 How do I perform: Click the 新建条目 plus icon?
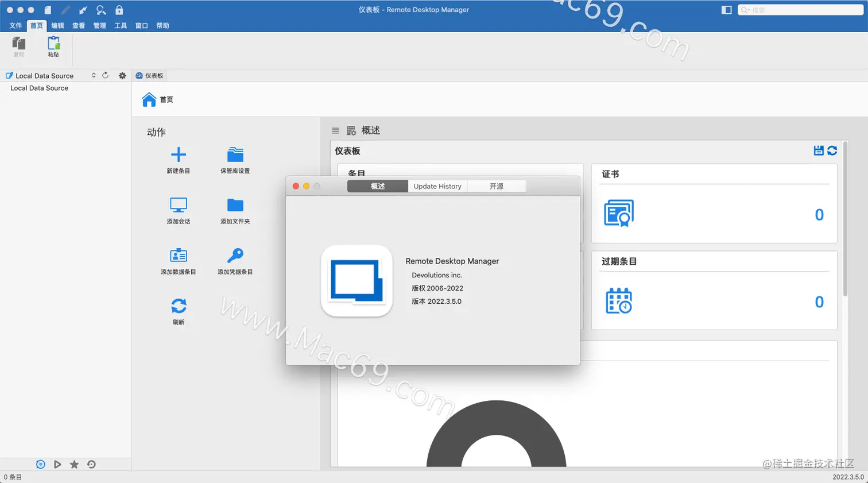click(179, 154)
